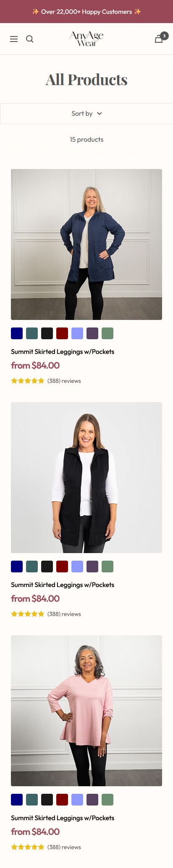Expand the Sort by dropdown
This screenshot has height=868, width=173.
point(86,114)
